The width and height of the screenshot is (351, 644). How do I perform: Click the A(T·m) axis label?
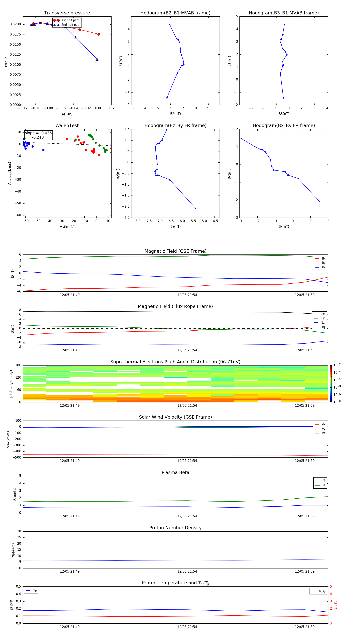pos(67,114)
